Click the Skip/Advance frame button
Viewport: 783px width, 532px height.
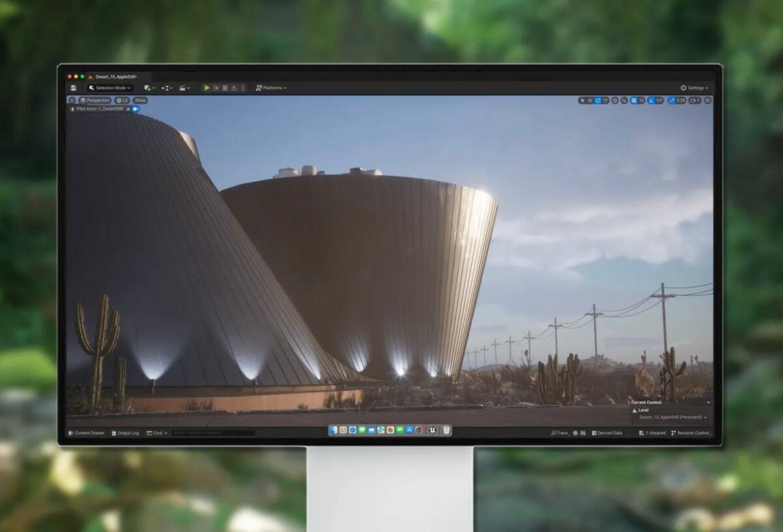pyautogui.click(x=216, y=88)
